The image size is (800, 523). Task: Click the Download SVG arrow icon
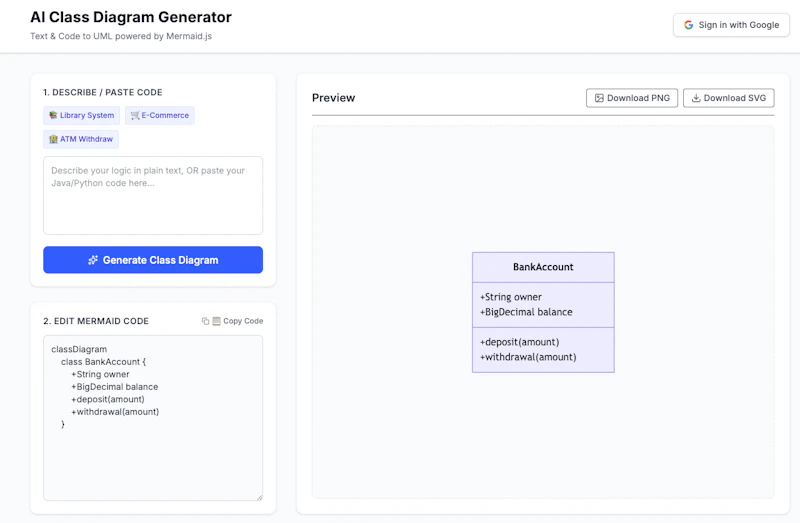[x=695, y=98]
